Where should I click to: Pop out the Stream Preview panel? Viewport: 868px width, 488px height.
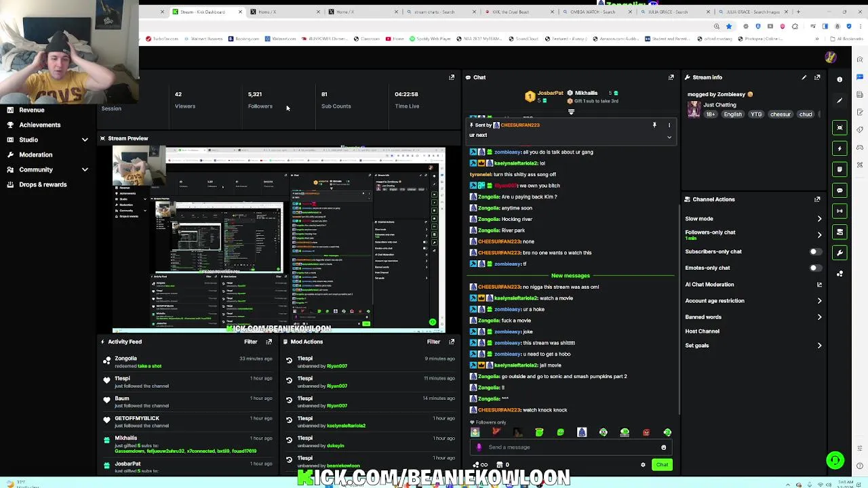click(452, 77)
